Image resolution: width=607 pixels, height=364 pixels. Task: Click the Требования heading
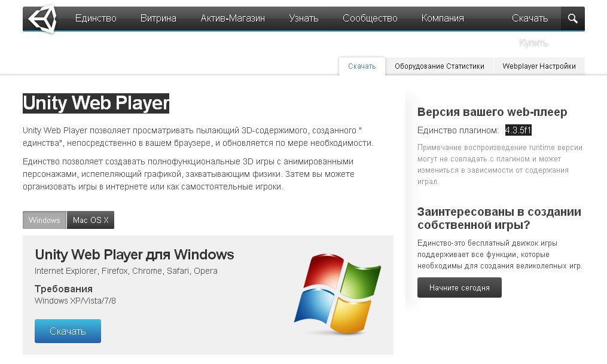click(63, 289)
